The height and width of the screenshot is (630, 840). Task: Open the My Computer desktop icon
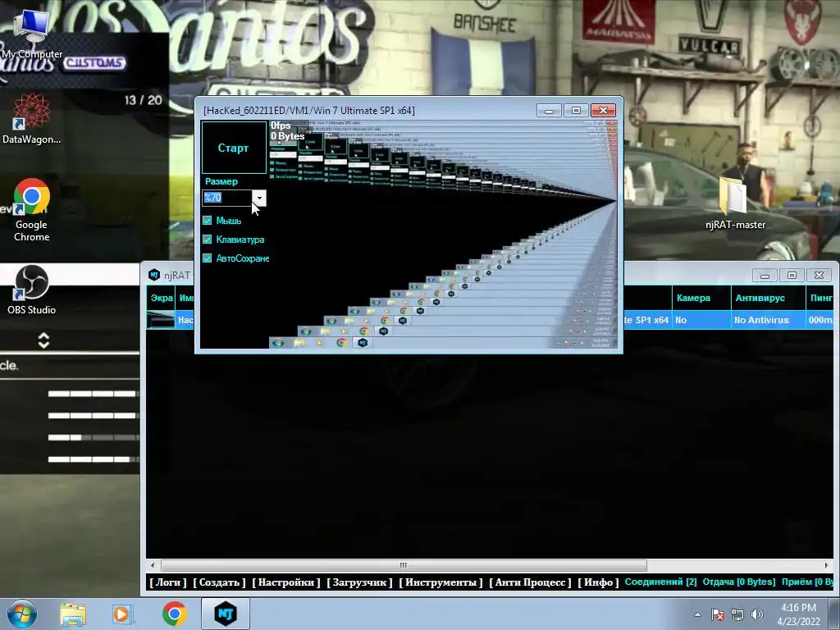click(x=32, y=34)
